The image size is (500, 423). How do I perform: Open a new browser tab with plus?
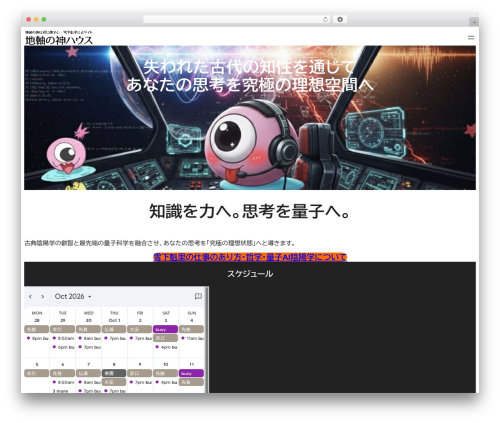[x=474, y=22]
